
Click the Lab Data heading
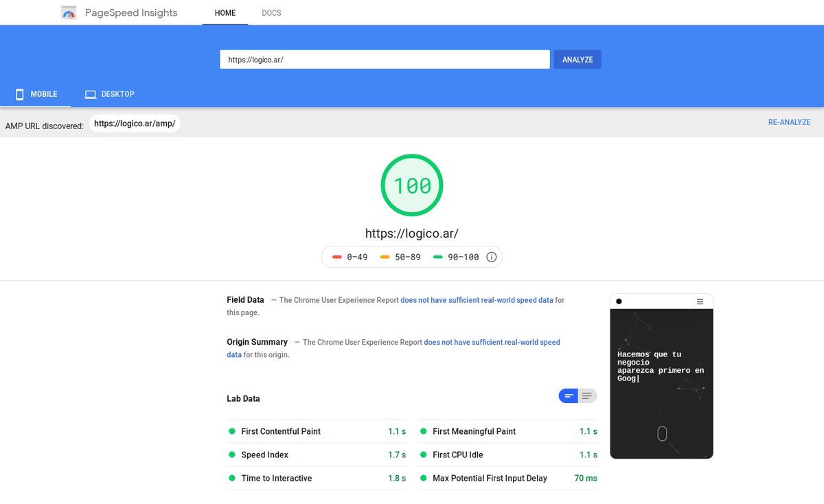tap(243, 398)
